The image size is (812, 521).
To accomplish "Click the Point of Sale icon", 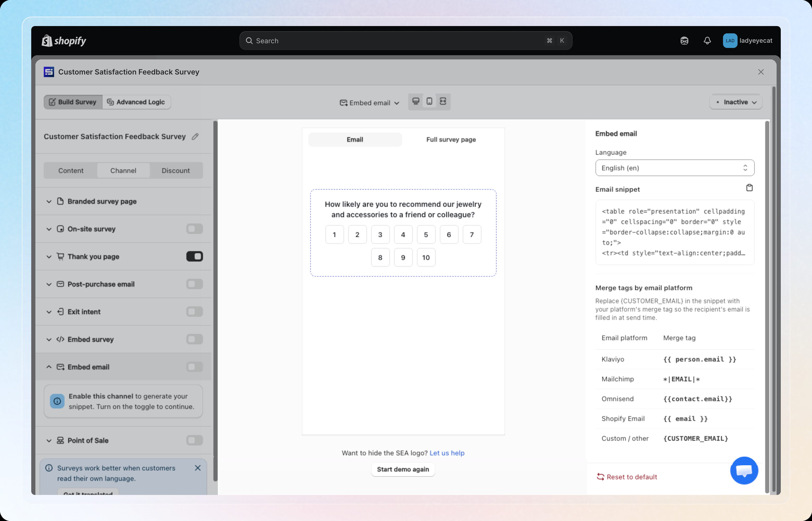I will click(x=60, y=441).
